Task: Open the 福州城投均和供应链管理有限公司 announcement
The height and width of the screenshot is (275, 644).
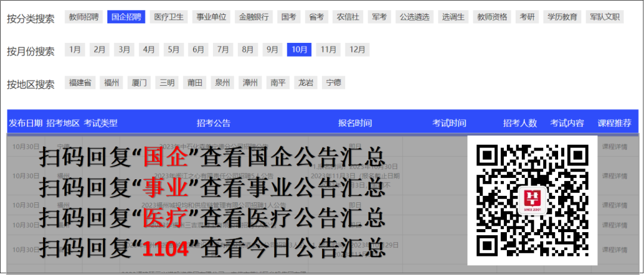Action: click(x=213, y=205)
